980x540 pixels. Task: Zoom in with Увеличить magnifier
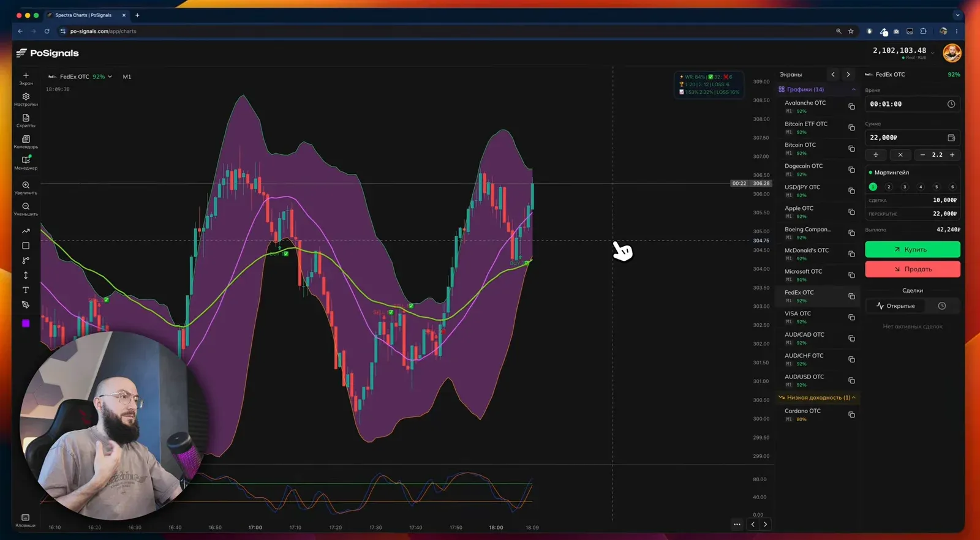click(26, 185)
